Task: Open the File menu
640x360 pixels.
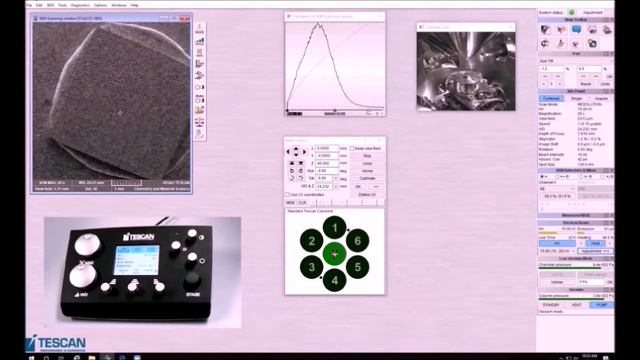Action: (29, 5)
